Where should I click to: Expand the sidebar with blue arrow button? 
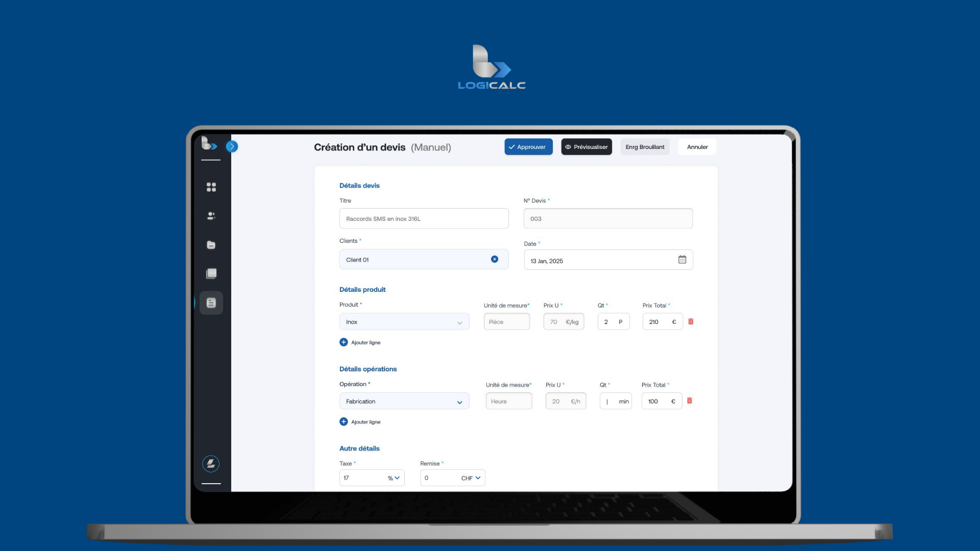click(x=232, y=147)
